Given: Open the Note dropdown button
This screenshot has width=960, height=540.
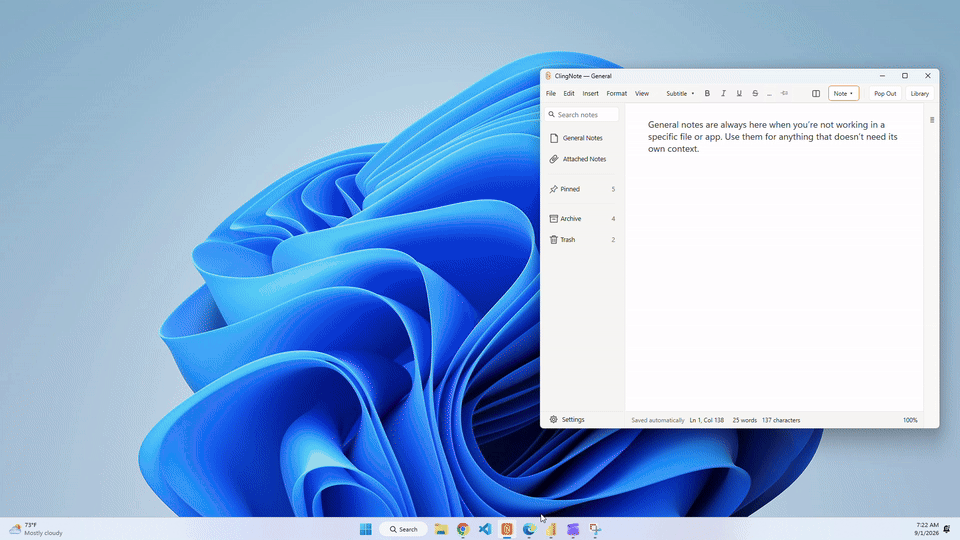Looking at the screenshot, I should 844,94.
